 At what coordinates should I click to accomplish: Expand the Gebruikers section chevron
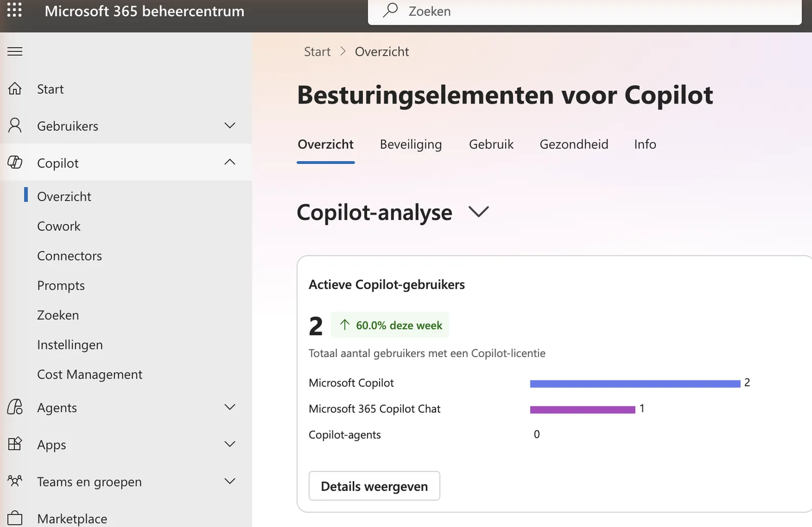pos(230,125)
